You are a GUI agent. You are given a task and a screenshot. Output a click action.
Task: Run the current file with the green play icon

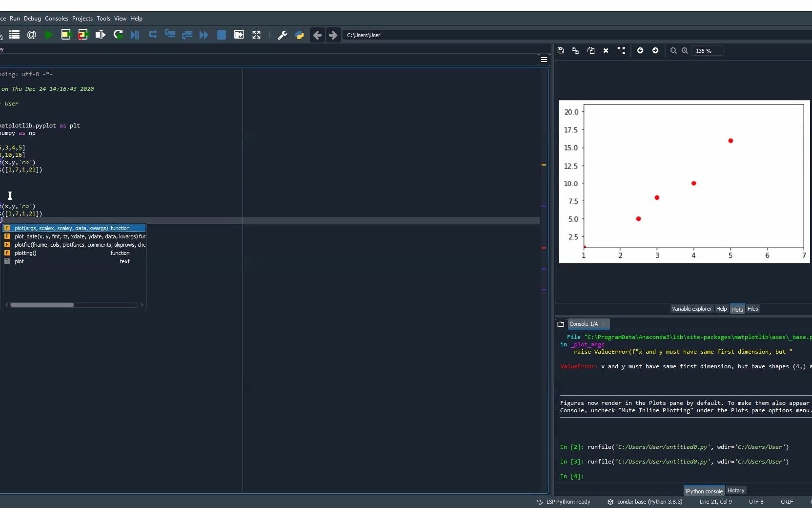(48, 35)
